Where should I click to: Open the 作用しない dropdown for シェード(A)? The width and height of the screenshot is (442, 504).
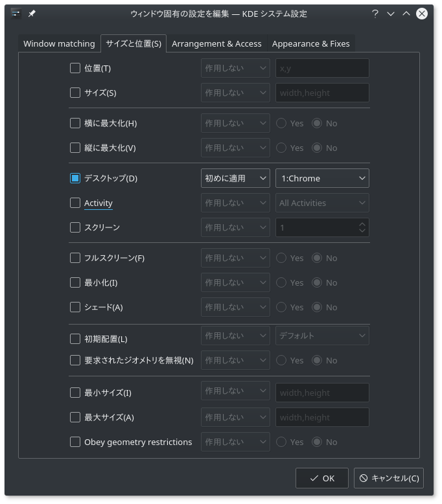235,307
